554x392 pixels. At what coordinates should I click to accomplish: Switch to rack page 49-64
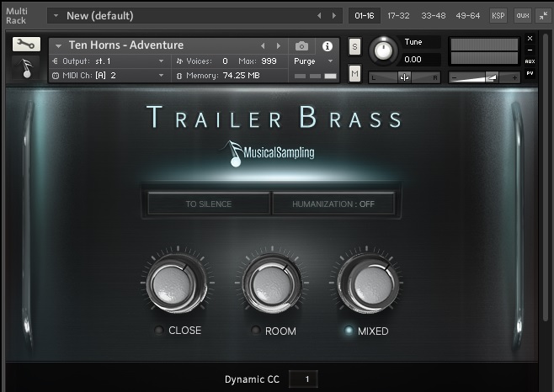468,15
